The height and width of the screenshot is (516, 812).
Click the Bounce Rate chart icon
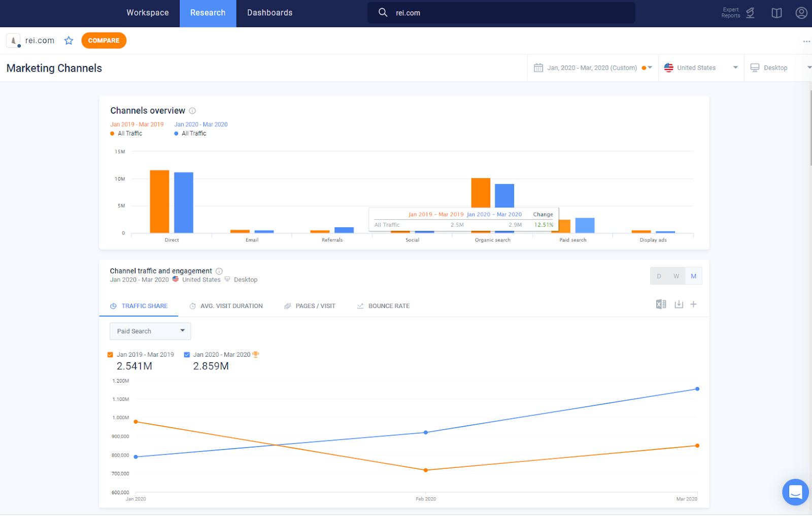coord(360,306)
